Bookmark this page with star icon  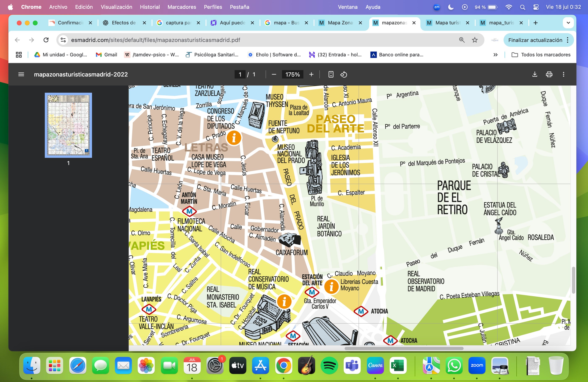click(475, 40)
